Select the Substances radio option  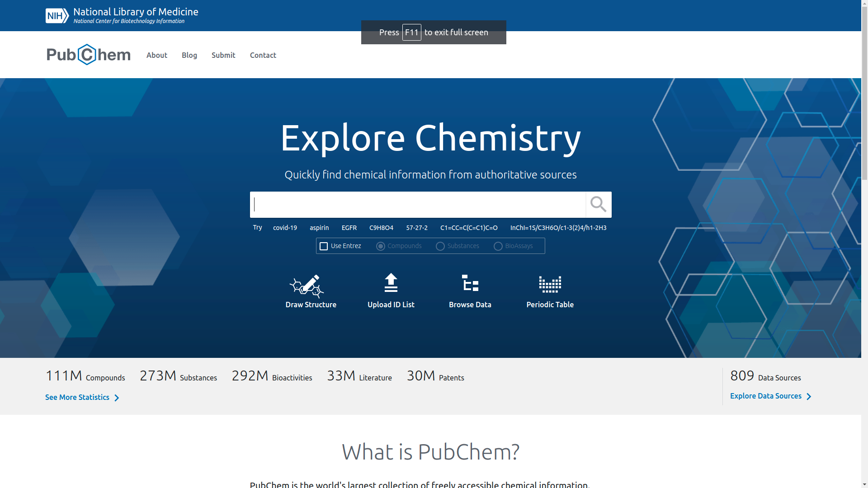pos(440,246)
